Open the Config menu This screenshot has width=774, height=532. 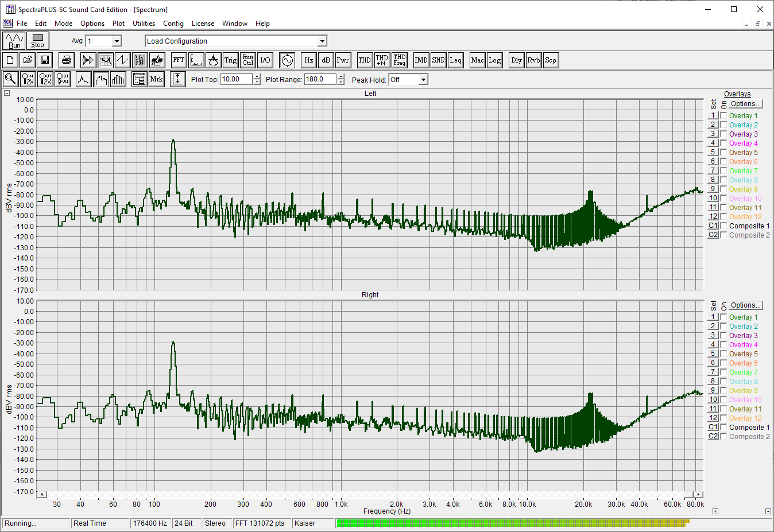(173, 24)
